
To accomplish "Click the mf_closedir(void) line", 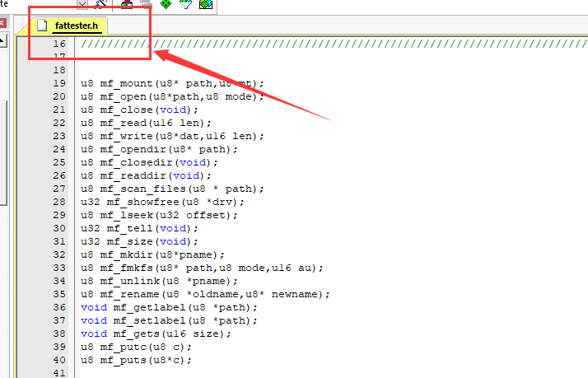I will (149, 162).
